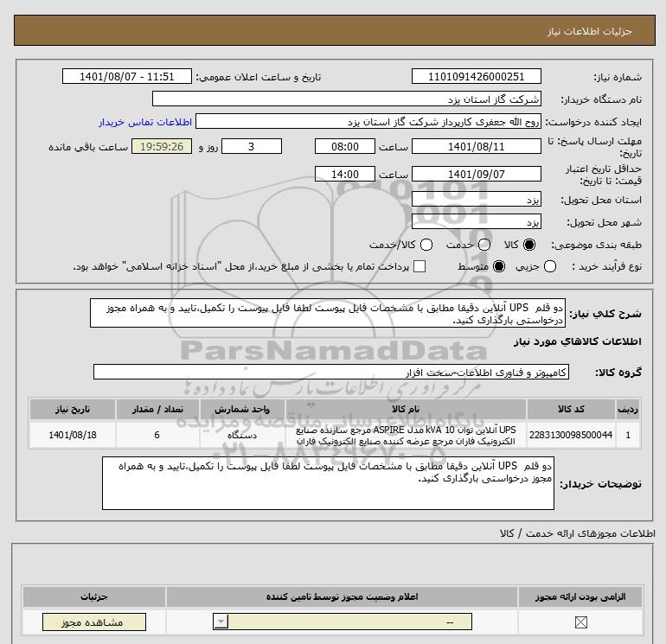Click the جزئیات اطلاعات نیاز page title
Viewport: 666px width, 644px height.
[590, 31]
